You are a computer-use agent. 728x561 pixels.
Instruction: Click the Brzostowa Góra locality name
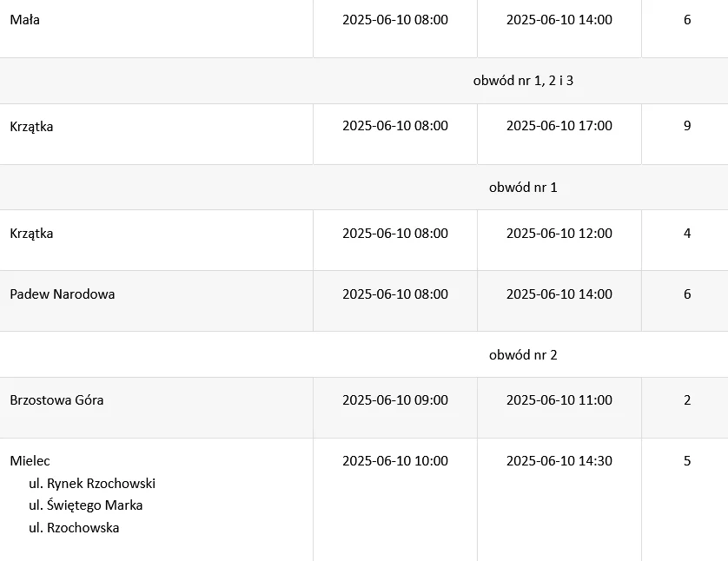pyautogui.click(x=56, y=400)
